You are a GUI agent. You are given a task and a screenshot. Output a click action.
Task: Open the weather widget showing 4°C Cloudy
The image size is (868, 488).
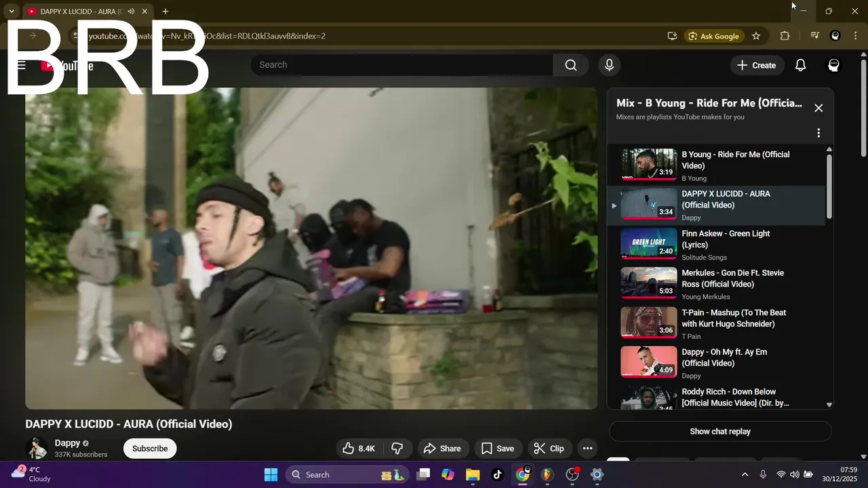[31, 474]
